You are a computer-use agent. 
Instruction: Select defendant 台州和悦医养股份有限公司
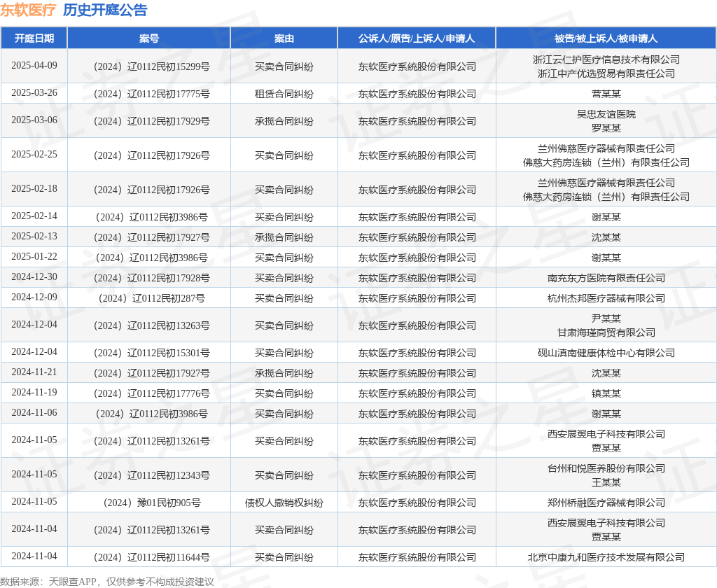(x=606, y=469)
